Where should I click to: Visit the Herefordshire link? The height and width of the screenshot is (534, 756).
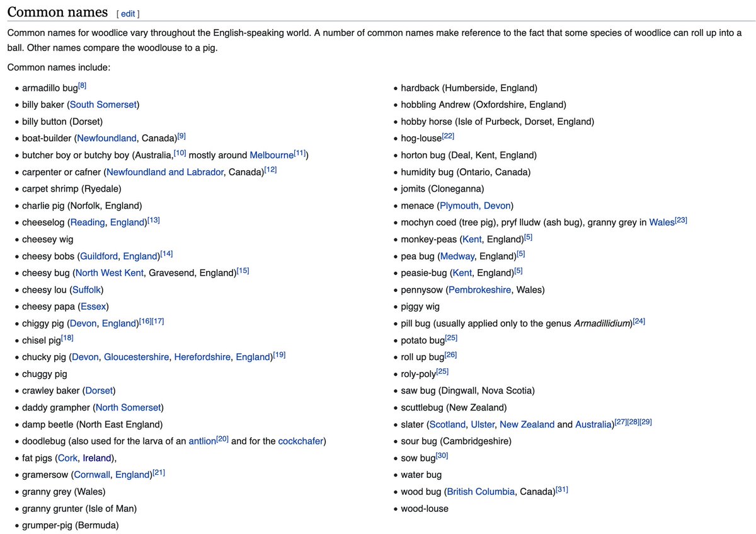202,357
